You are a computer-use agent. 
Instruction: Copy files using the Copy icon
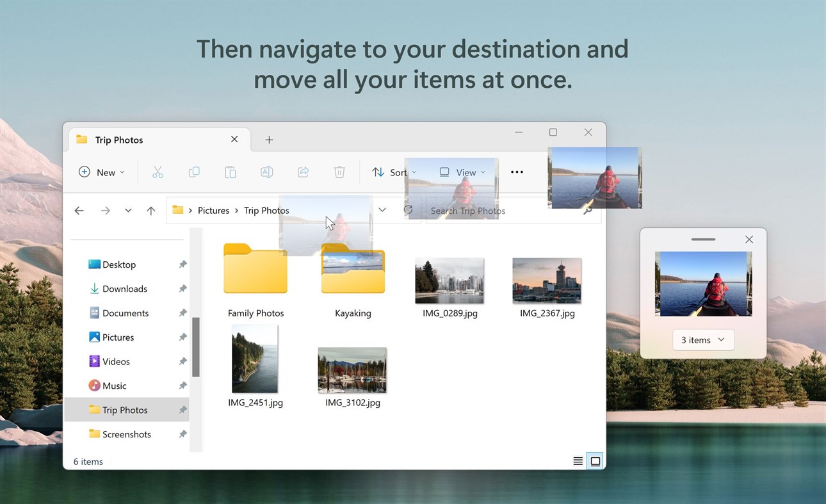pyautogui.click(x=194, y=172)
